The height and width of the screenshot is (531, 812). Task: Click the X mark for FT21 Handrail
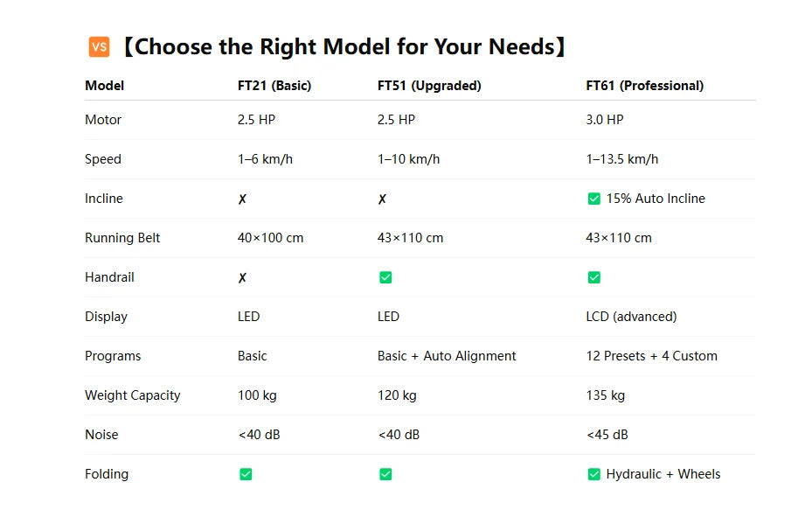[242, 278]
